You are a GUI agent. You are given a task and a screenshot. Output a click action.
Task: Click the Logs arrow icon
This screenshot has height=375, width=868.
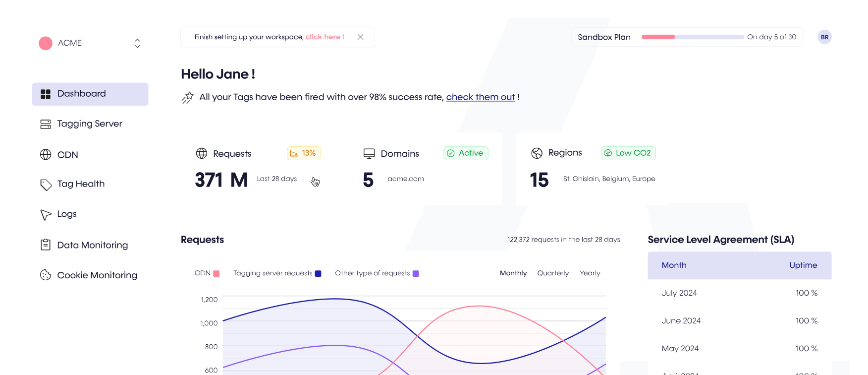46,214
